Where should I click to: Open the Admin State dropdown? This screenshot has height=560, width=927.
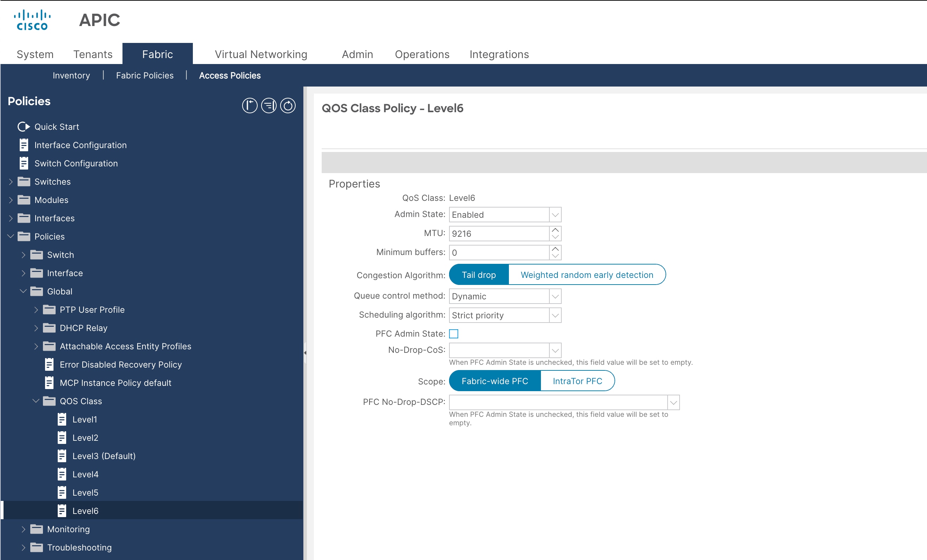(x=555, y=214)
